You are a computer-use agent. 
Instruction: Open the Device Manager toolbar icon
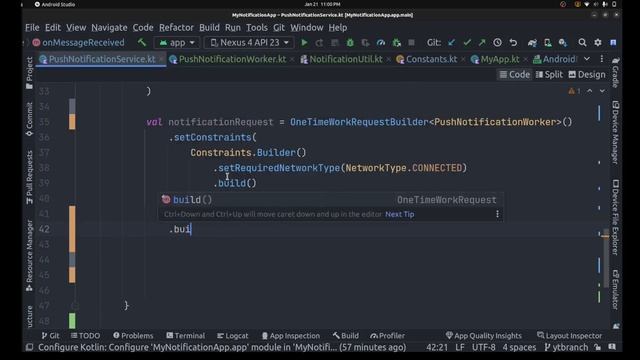click(x=548, y=42)
